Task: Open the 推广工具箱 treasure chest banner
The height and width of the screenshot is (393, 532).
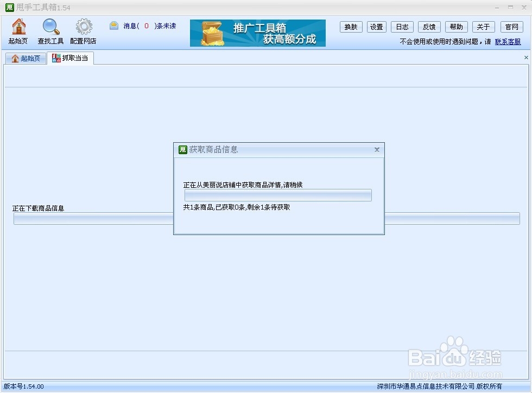Action: pyautogui.click(x=257, y=33)
